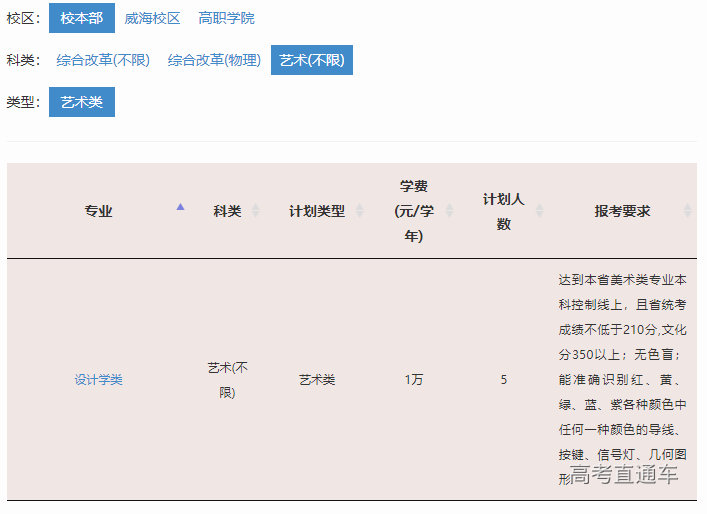Image resolution: width=707 pixels, height=514 pixels.
Task: Sort by the 计划人数 column arrows
Action: [539, 211]
